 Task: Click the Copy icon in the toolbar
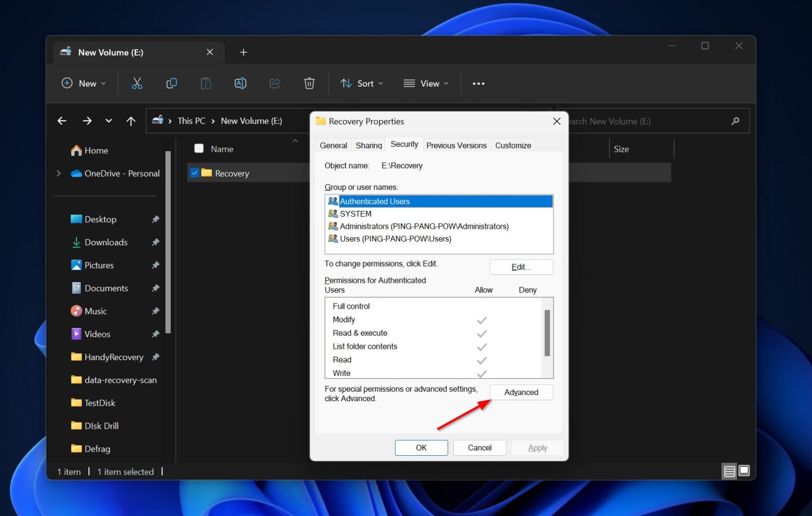171,83
